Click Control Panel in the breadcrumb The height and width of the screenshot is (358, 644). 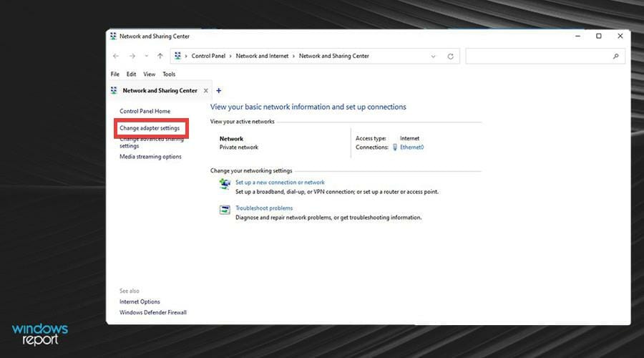pos(208,56)
